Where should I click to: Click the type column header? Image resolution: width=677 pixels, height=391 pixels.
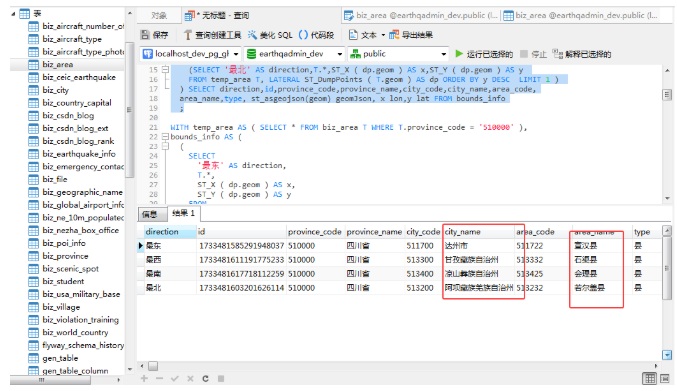pos(646,232)
